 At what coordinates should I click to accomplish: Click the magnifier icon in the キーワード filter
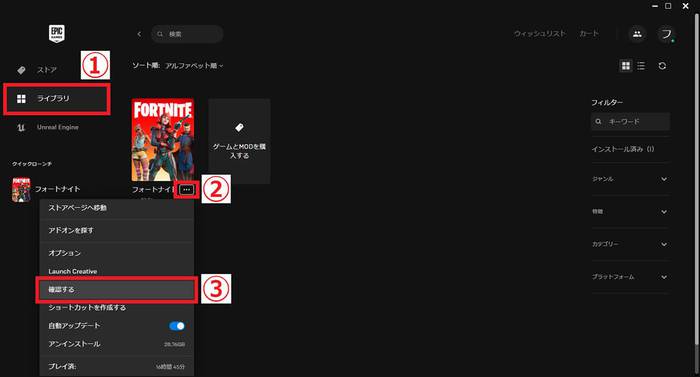(x=599, y=121)
